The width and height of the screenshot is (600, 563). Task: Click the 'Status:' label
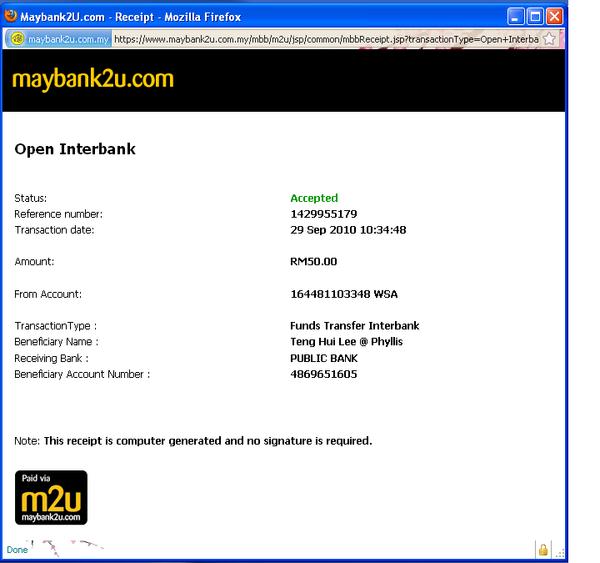[x=31, y=198]
